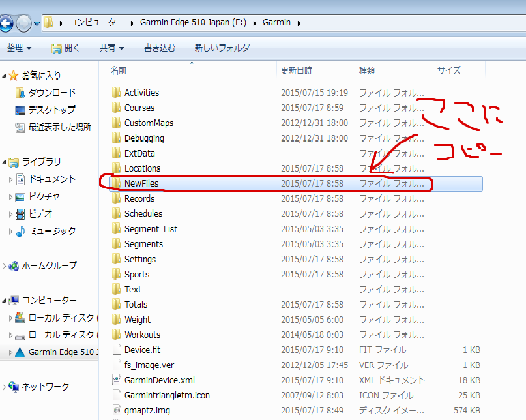Screen dimensions: 526x420
Task: Open the 整理 menu
Action: click(x=20, y=48)
